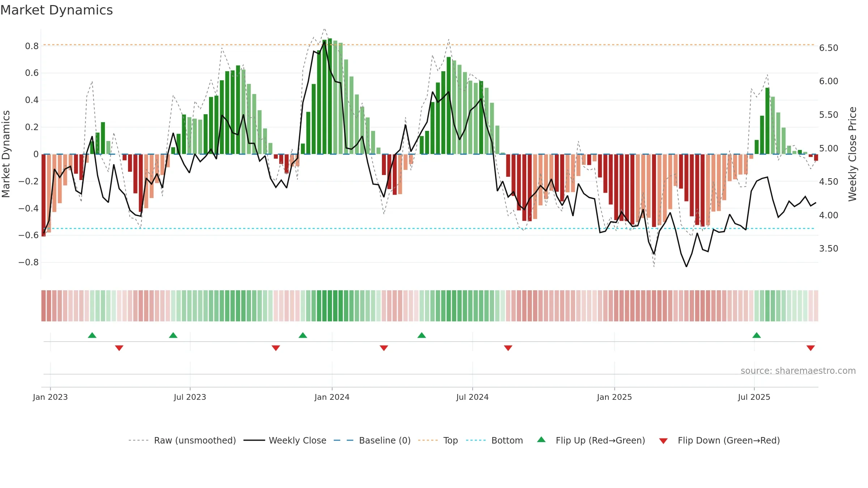Click the first green flip-up marker in early 2023
868x488 pixels.
(92, 335)
